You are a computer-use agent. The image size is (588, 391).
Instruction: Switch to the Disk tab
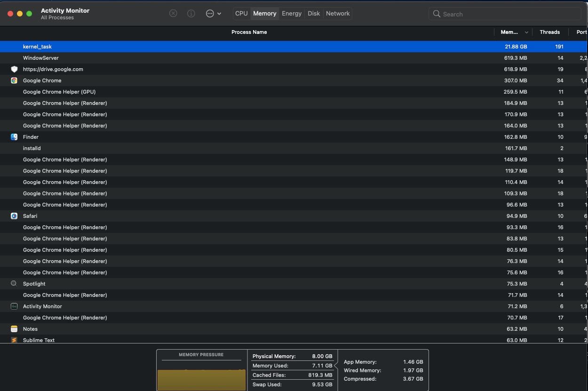click(314, 14)
